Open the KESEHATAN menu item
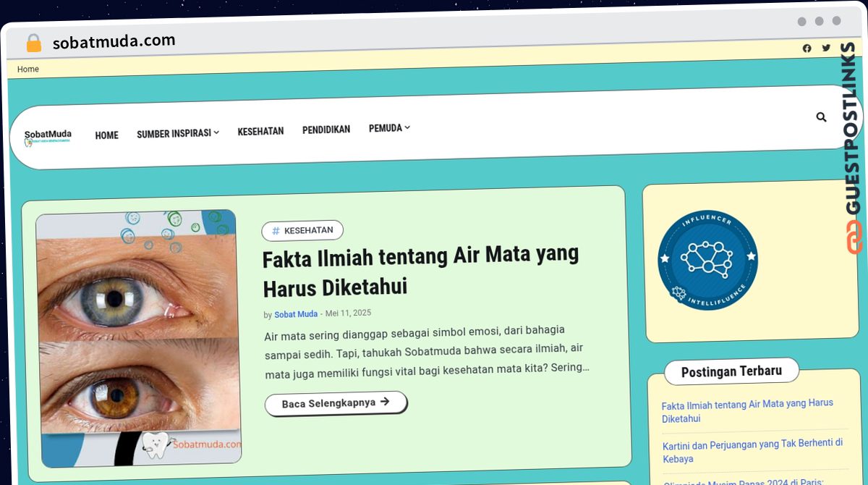Image resolution: width=868 pixels, height=485 pixels. pyautogui.click(x=260, y=131)
